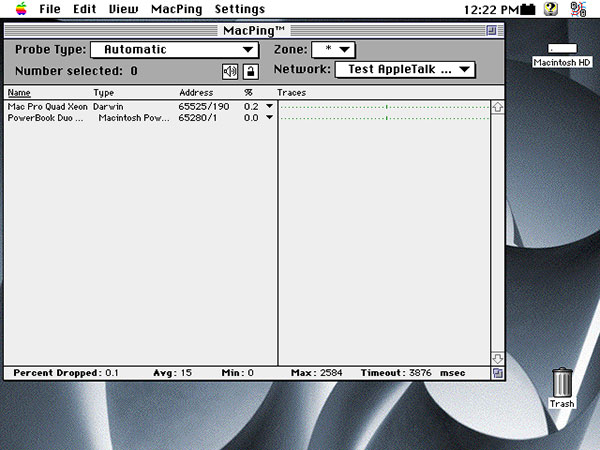Open the Settings menu

pos(240,9)
